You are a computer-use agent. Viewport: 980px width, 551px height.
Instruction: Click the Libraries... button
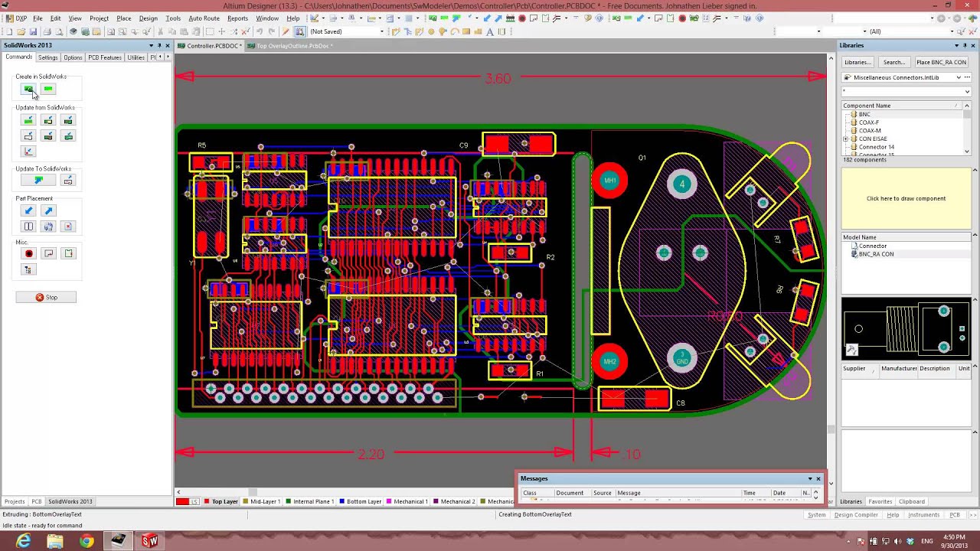[x=857, y=62]
